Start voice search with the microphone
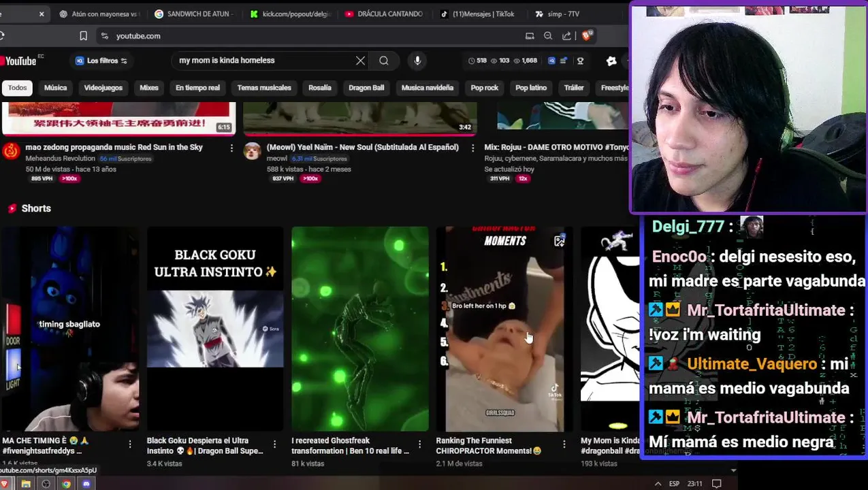The width and height of the screenshot is (868, 490). pos(417,61)
